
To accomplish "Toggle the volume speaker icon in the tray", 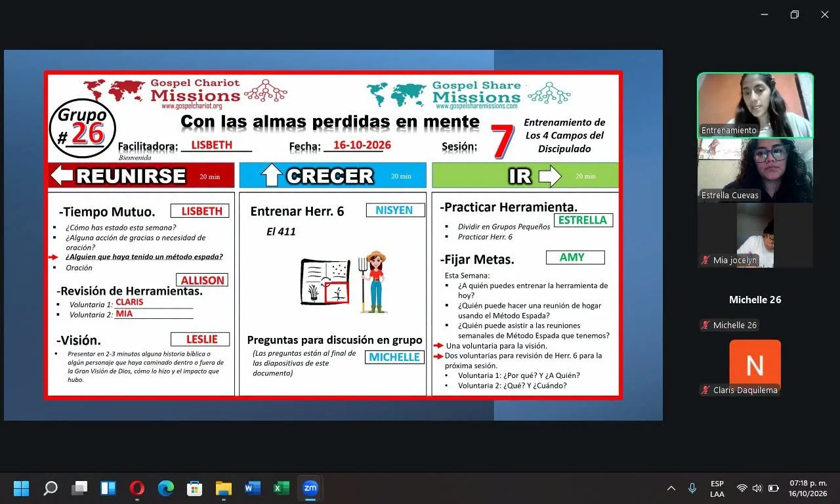I will pyautogui.click(x=757, y=488).
